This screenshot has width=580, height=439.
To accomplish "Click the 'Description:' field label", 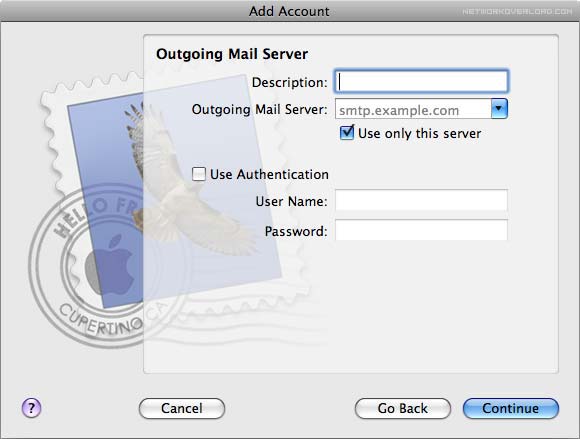I will coord(290,82).
